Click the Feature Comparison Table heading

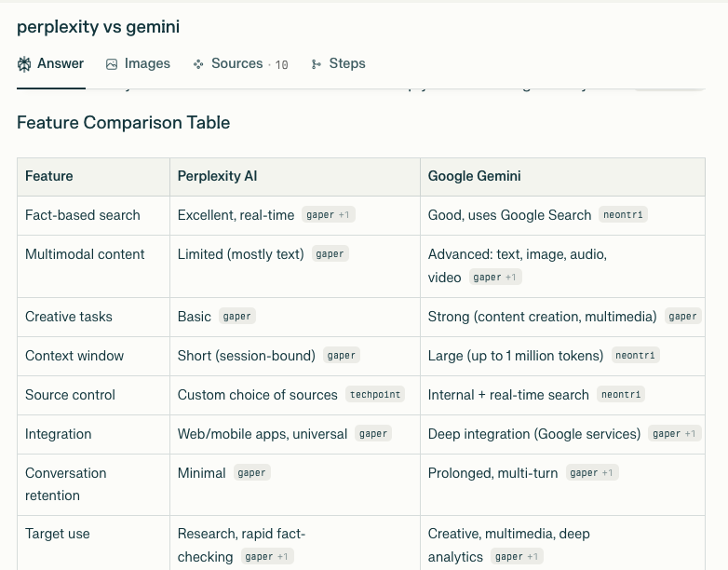tap(124, 123)
